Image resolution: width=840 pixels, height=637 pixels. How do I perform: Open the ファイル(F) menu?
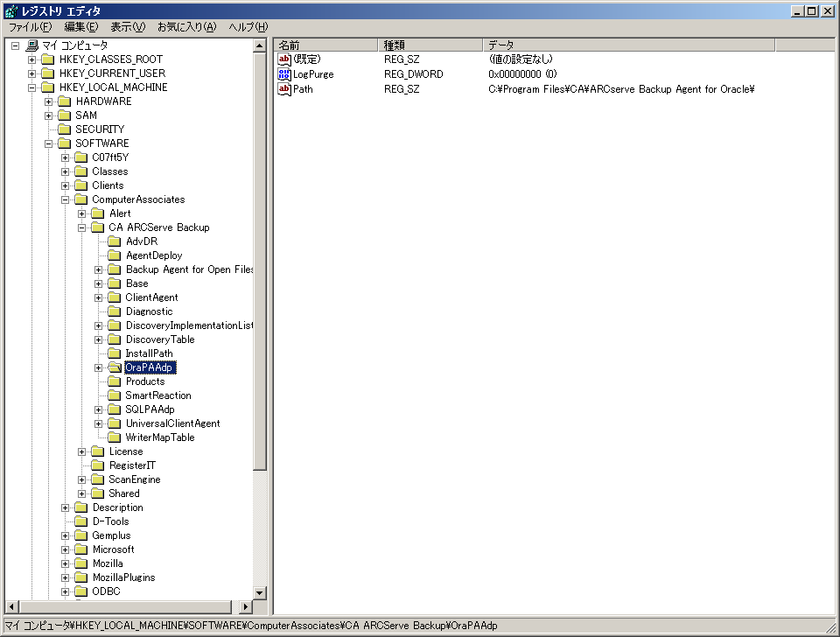31,27
